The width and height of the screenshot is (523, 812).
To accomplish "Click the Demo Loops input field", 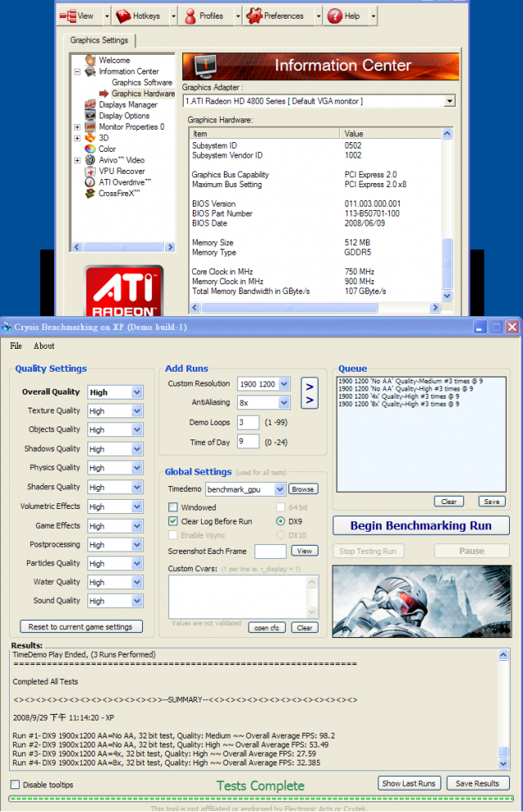I will click(248, 422).
